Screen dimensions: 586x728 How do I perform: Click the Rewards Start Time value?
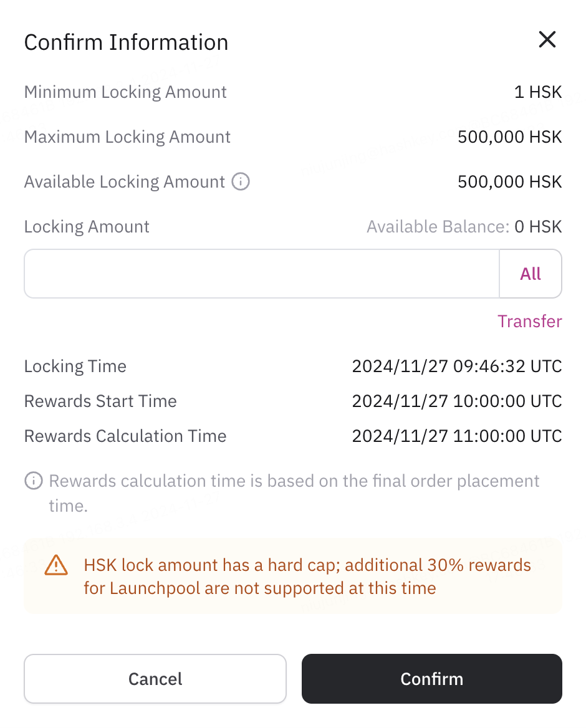point(457,401)
